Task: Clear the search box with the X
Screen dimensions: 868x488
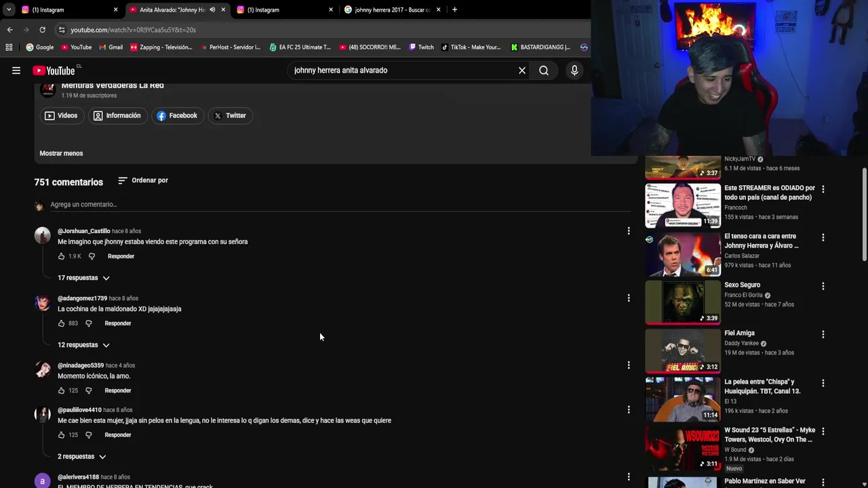Action: pos(522,70)
